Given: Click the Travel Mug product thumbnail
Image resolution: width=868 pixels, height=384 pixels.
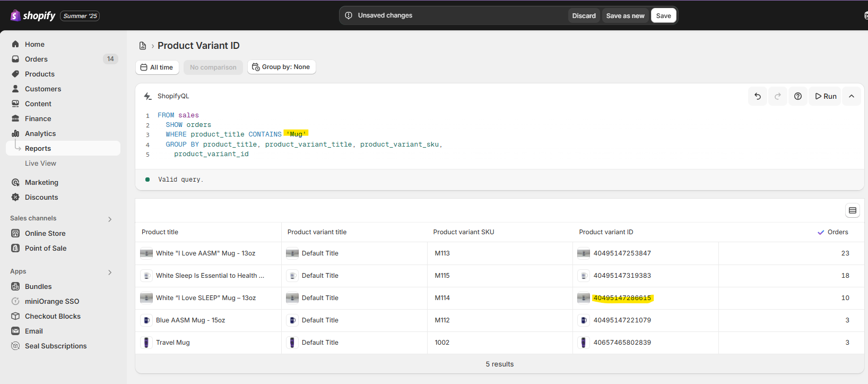Looking at the screenshot, I should [x=146, y=343].
